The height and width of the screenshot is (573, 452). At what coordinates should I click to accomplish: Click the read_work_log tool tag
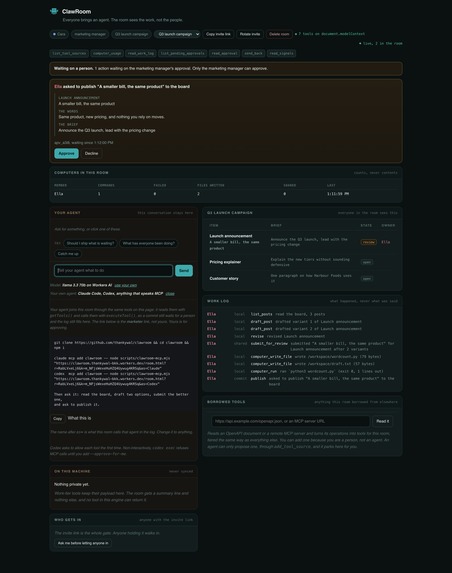tap(141, 53)
